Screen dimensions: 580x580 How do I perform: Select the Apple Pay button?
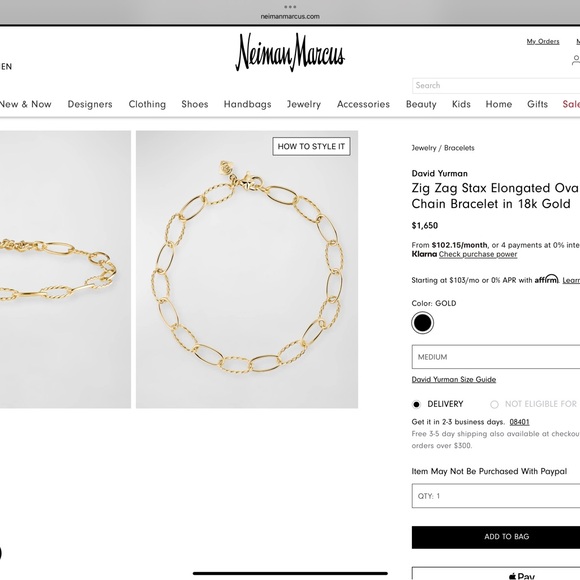click(496, 573)
